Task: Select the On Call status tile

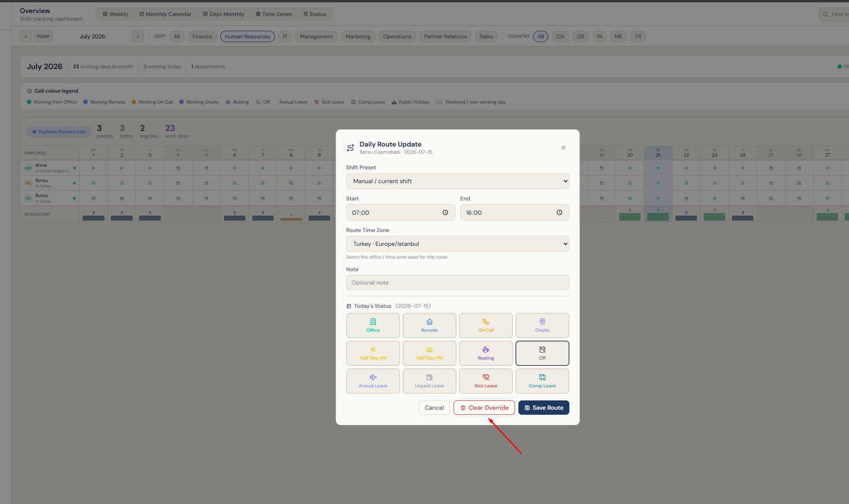Action: pyautogui.click(x=486, y=325)
